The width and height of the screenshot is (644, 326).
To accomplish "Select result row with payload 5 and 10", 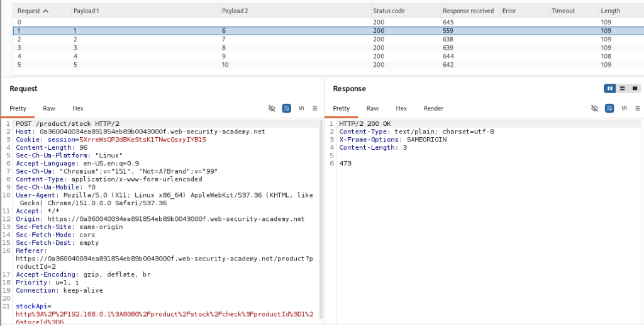I will pos(328,65).
